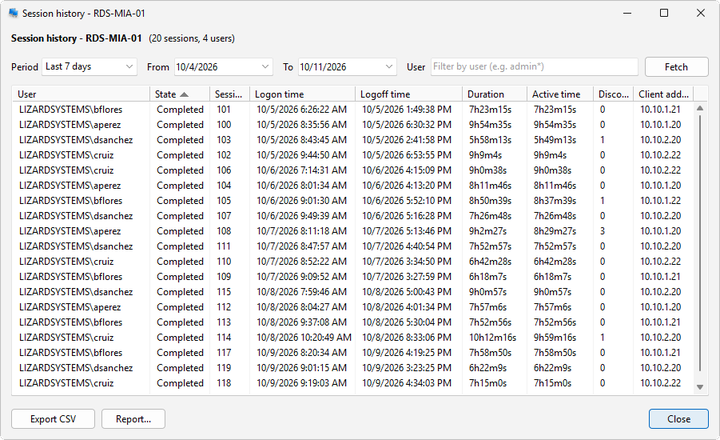The width and height of the screenshot is (720, 440).
Task: Click the Filter by user input field
Action: coord(534,67)
